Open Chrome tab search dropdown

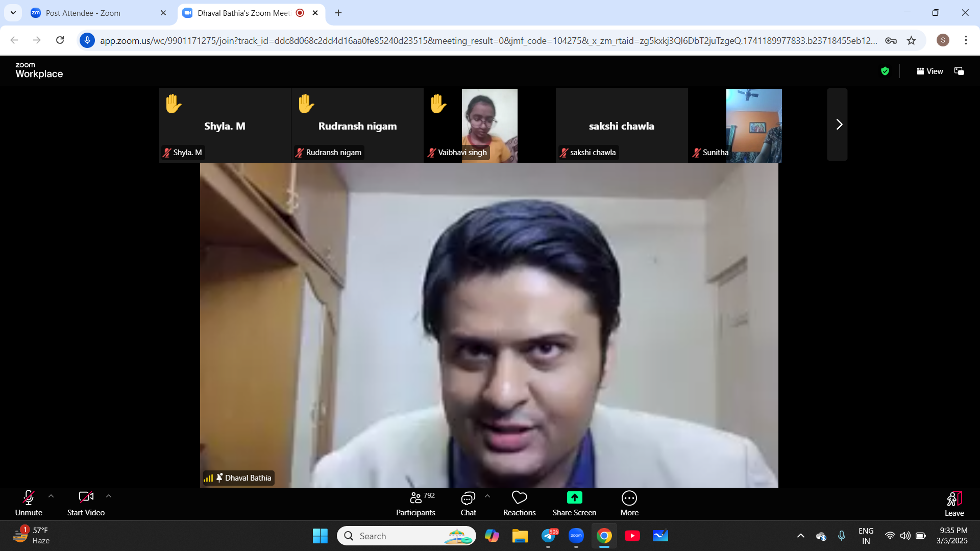click(13, 13)
